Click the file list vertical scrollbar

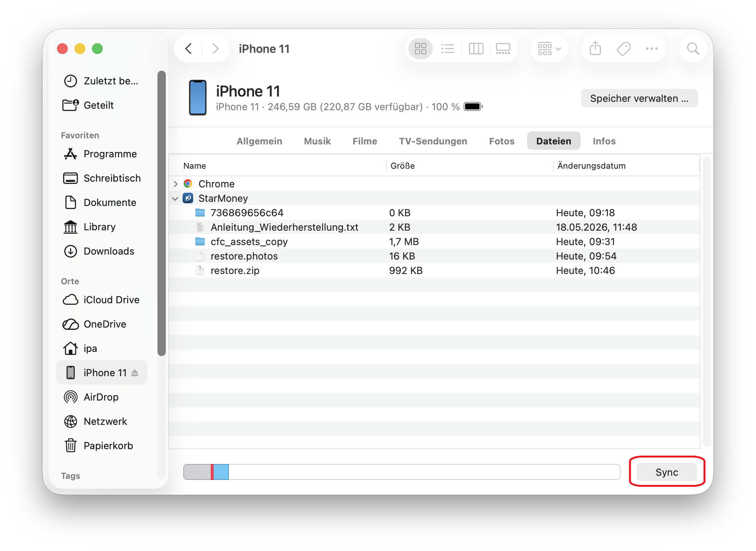tap(707, 302)
